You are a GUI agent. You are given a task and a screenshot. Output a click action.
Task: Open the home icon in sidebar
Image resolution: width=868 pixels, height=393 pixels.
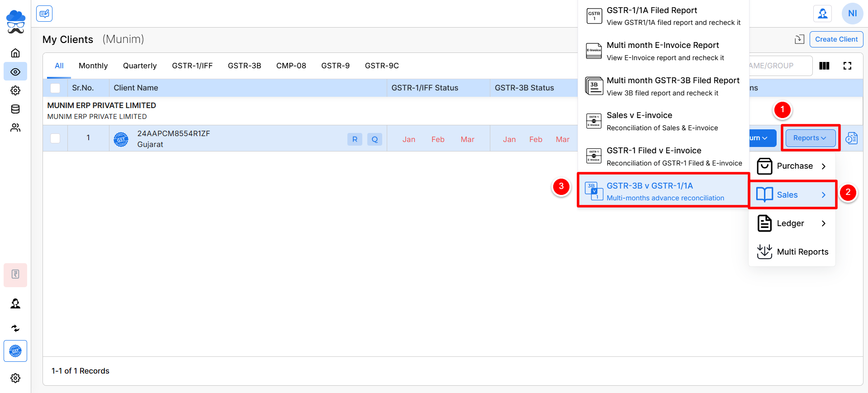pyautogui.click(x=15, y=53)
